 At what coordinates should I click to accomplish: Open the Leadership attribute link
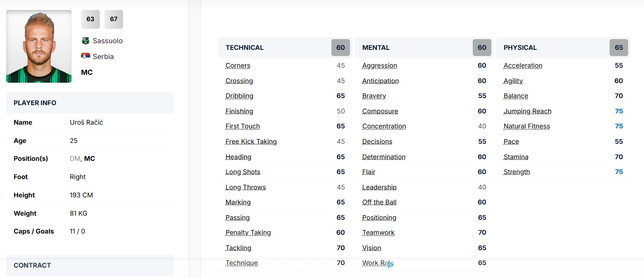point(379,187)
